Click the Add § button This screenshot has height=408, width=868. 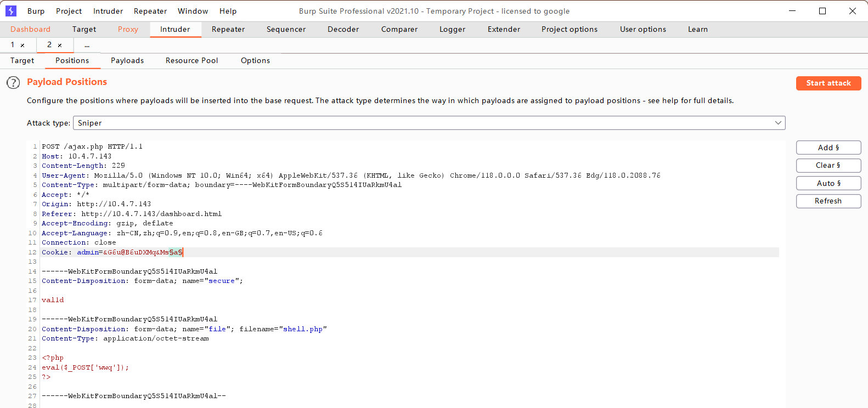[x=828, y=148]
